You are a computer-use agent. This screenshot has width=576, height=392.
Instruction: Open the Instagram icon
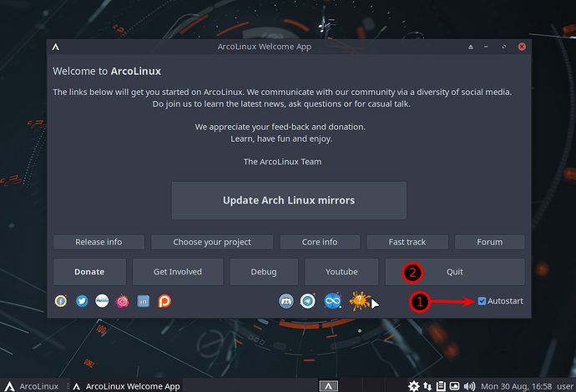pyautogui.click(x=123, y=301)
